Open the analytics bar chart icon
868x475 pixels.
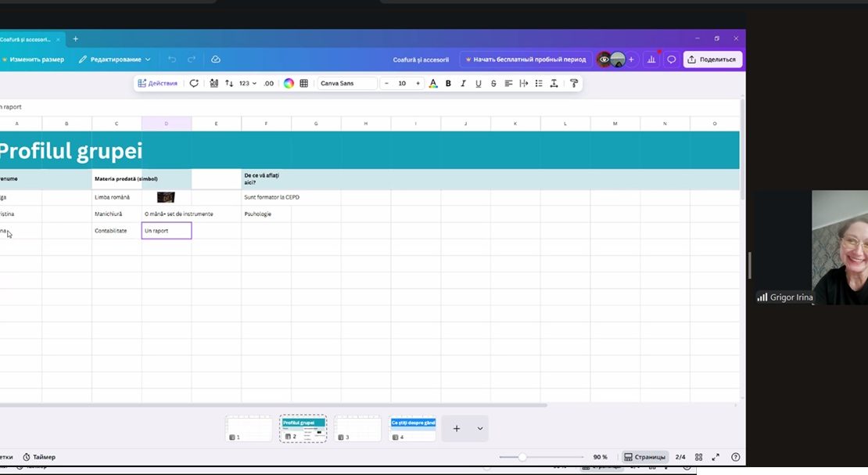tap(651, 59)
